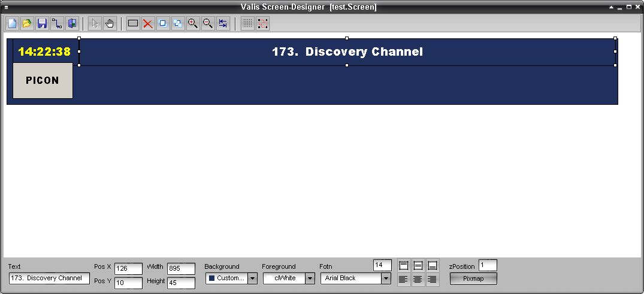Select the 14:22:38 clock element

point(44,51)
